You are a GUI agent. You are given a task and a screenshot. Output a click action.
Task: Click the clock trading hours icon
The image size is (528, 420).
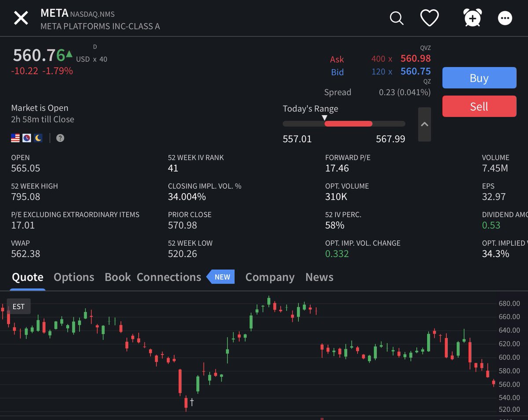tap(27, 138)
